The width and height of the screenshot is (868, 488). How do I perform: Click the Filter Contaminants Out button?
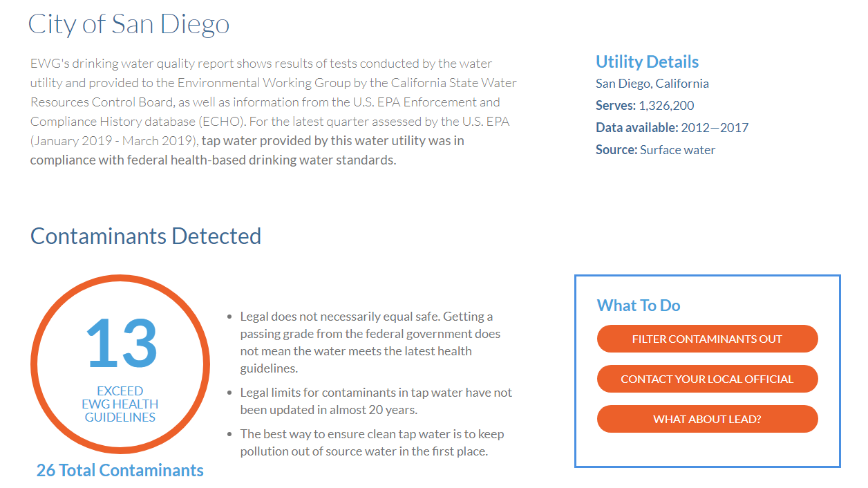point(707,339)
